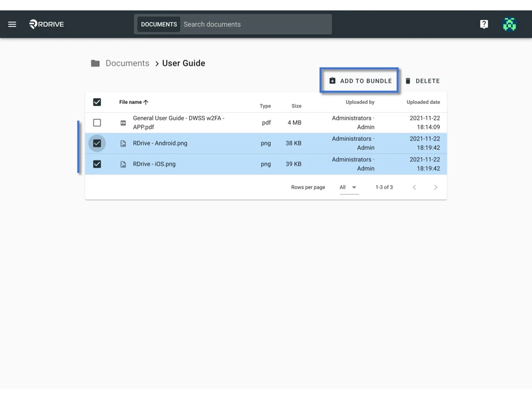
Task: Open the help question mark icon
Action: pos(484,24)
